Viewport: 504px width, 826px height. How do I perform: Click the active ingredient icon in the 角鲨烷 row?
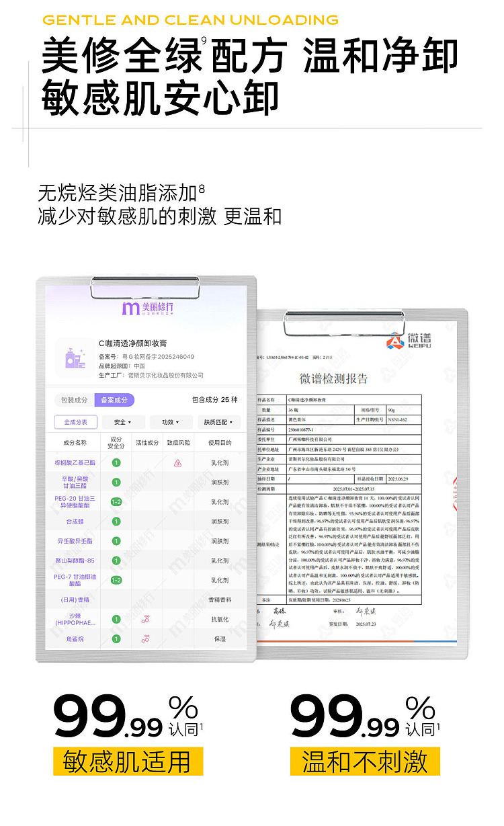[x=145, y=638]
